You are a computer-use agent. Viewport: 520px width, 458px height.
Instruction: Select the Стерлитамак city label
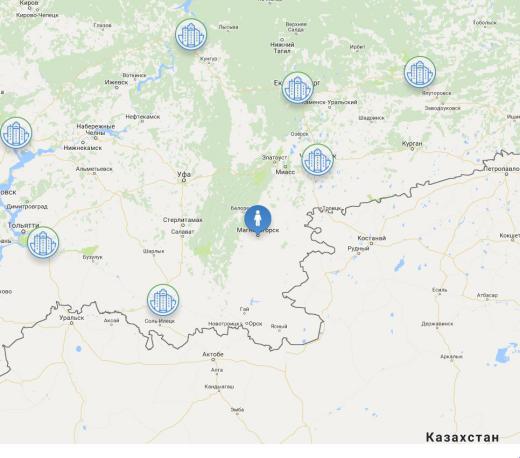[183, 220]
